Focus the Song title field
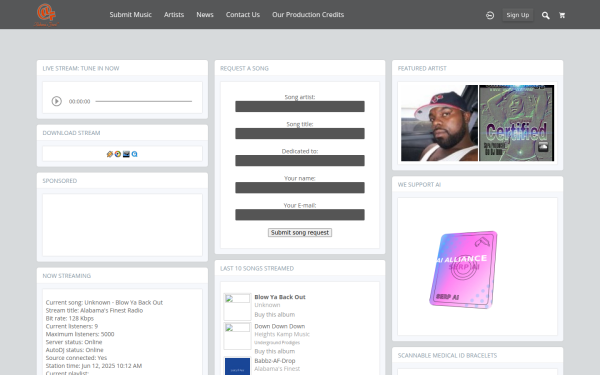 [300, 134]
